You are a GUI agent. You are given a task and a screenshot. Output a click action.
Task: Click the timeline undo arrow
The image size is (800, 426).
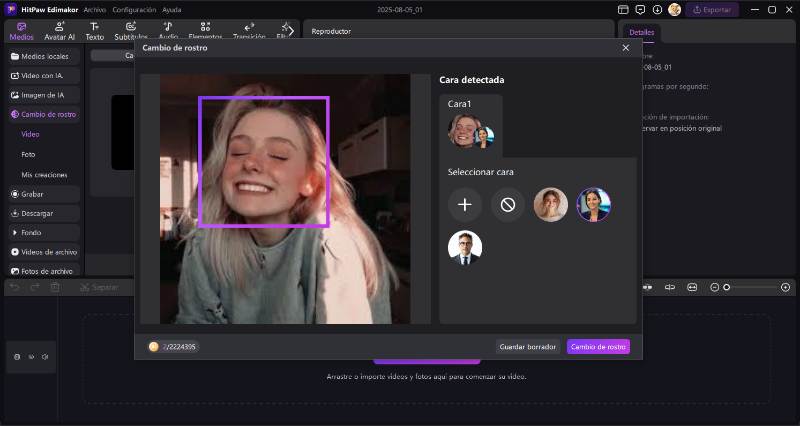15,287
